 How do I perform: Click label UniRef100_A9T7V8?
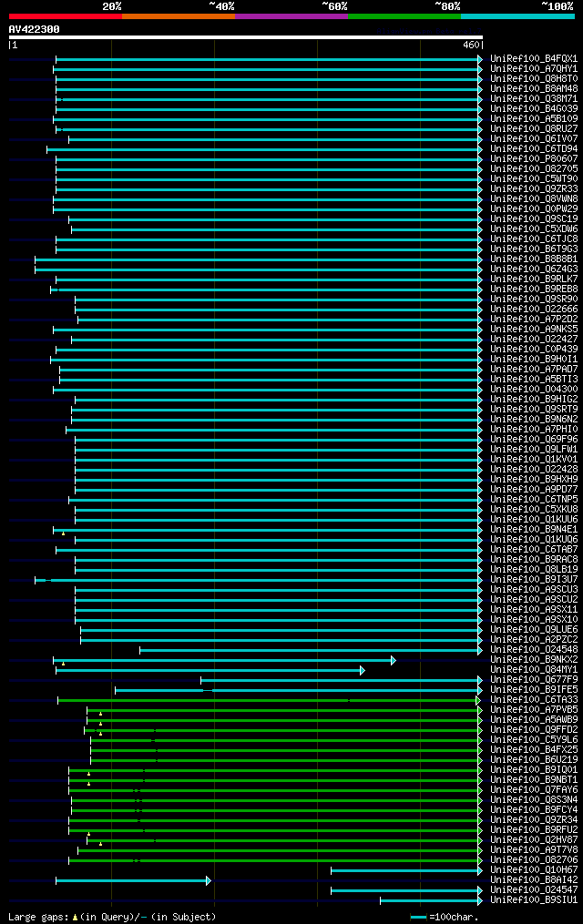point(534,850)
